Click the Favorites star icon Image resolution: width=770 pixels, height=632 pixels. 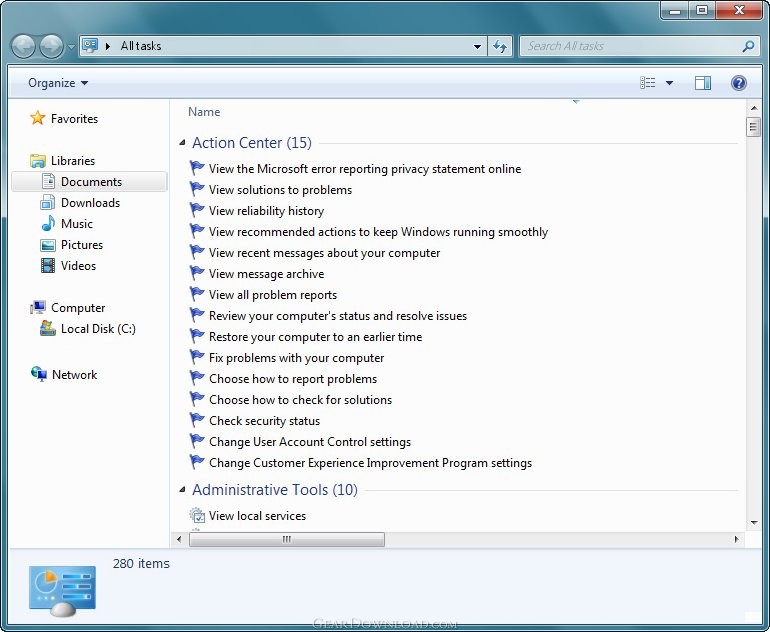click(x=37, y=118)
